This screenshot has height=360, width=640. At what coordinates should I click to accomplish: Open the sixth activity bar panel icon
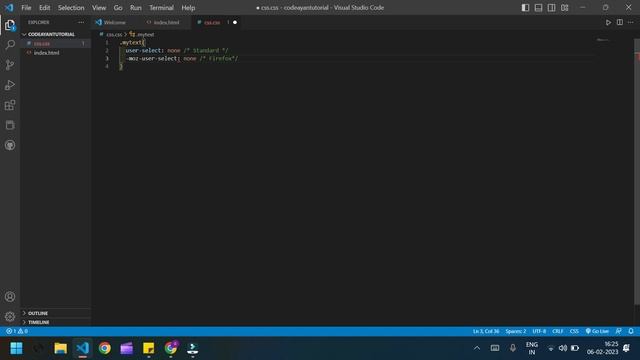point(10,125)
